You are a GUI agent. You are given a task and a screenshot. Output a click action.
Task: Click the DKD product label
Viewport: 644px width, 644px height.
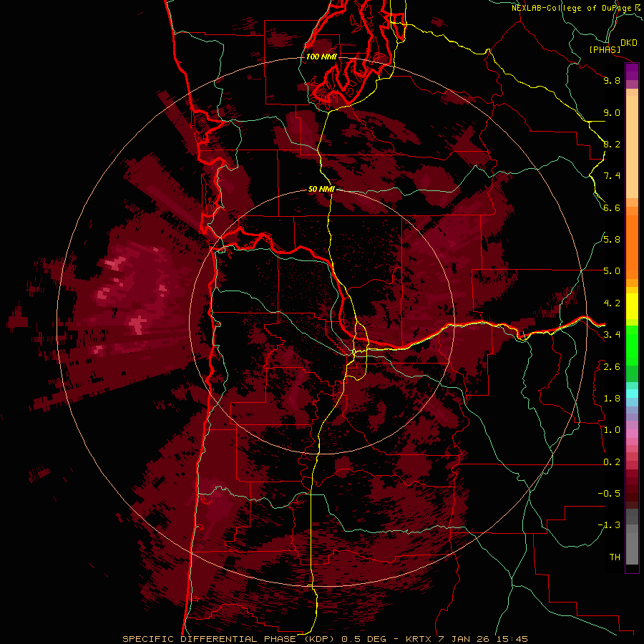pyautogui.click(x=629, y=42)
